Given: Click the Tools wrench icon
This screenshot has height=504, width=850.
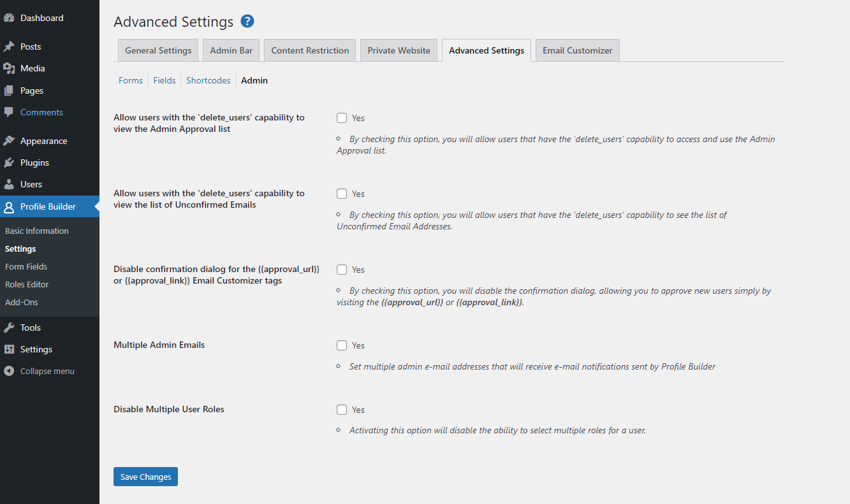Looking at the screenshot, I should [x=9, y=328].
